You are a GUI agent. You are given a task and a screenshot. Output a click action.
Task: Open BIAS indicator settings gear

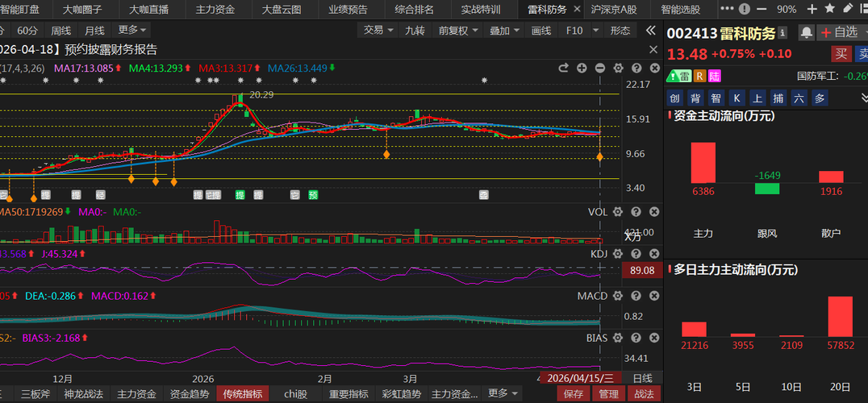pyautogui.click(x=619, y=338)
